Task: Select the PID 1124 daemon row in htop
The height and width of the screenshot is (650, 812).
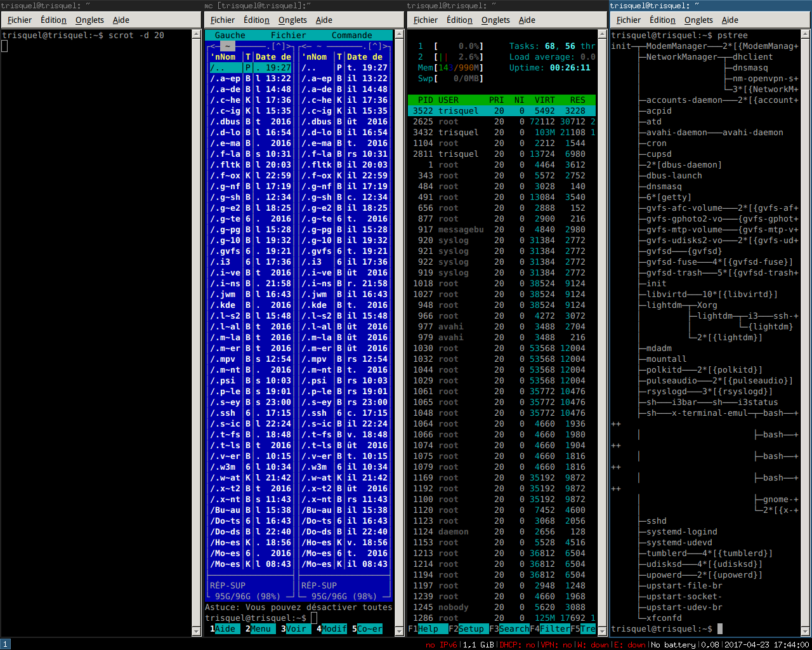Action: (502, 532)
